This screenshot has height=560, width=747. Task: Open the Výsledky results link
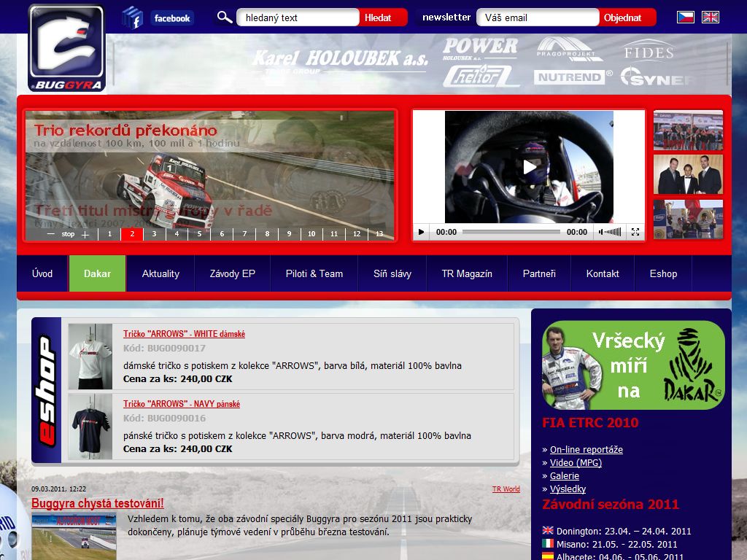(568, 489)
